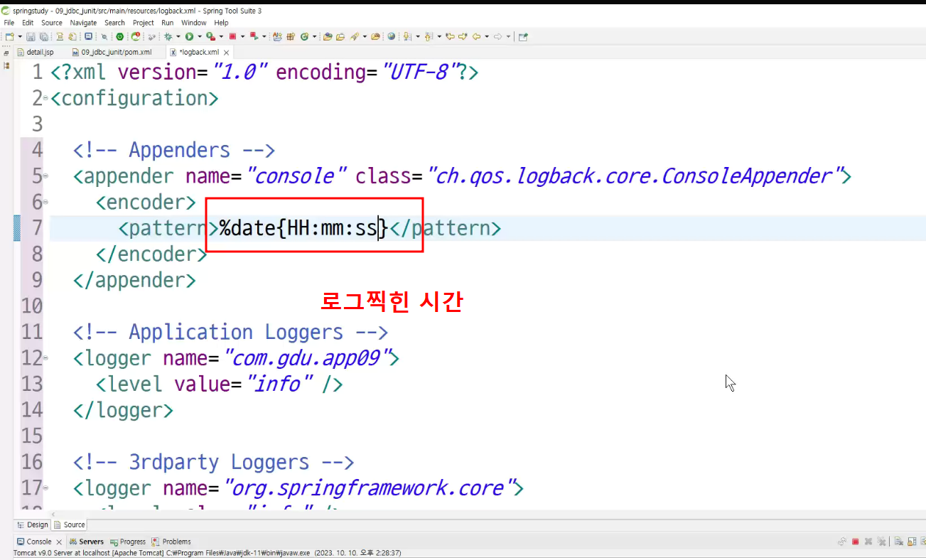Image resolution: width=926 pixels, height=560 pixels.
Task: Switch to the 09_jdbc_junit/pom.xml tab
Action: [x=112, y=53]
